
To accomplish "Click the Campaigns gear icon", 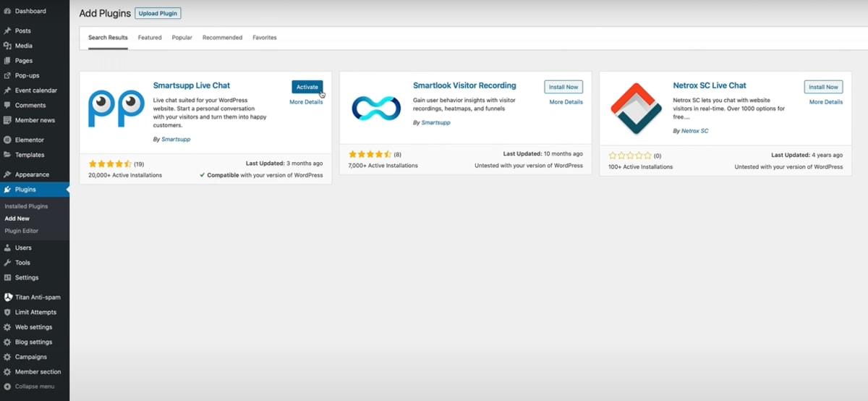I will tap(7, 357).
